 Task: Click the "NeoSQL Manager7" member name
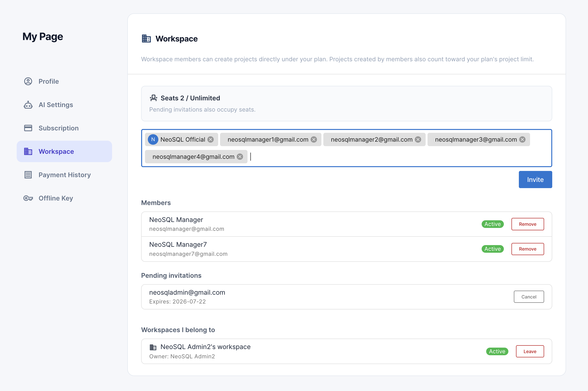pos(178,244)
